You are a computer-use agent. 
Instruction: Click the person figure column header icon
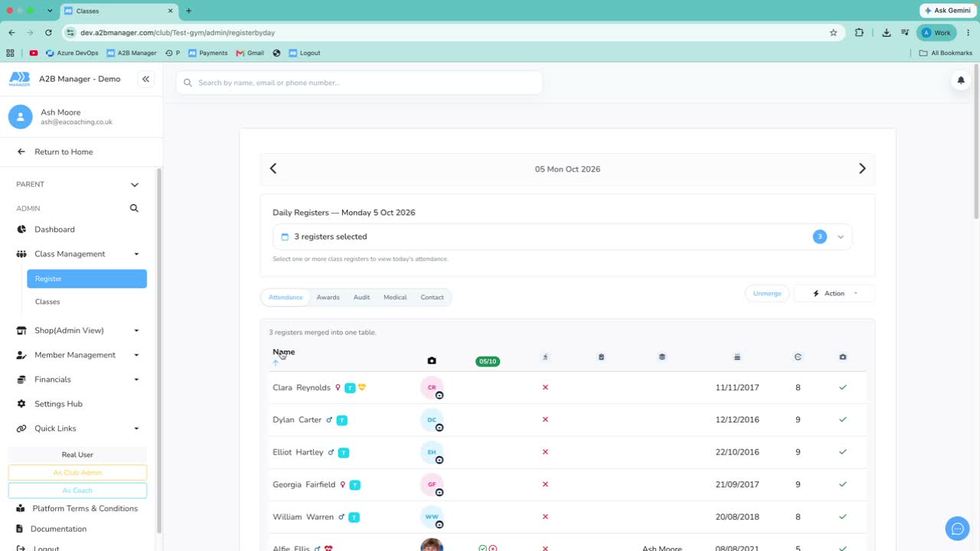click(545, 357)
